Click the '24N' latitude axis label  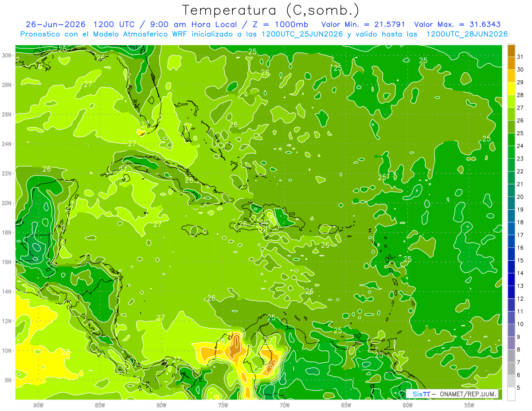tap(7, 144)
